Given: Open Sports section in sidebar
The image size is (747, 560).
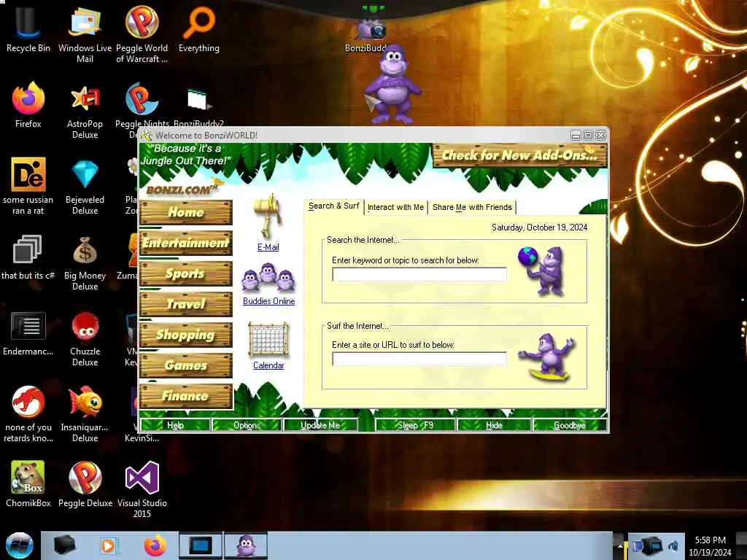Looking at the screenshot, I should tap(186, 273).
